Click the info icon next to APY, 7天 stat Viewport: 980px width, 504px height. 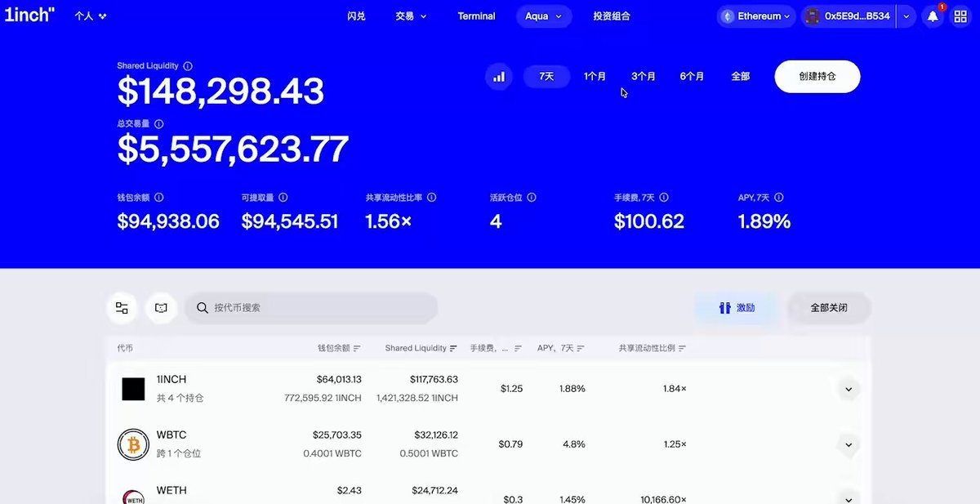pos(779,198)
